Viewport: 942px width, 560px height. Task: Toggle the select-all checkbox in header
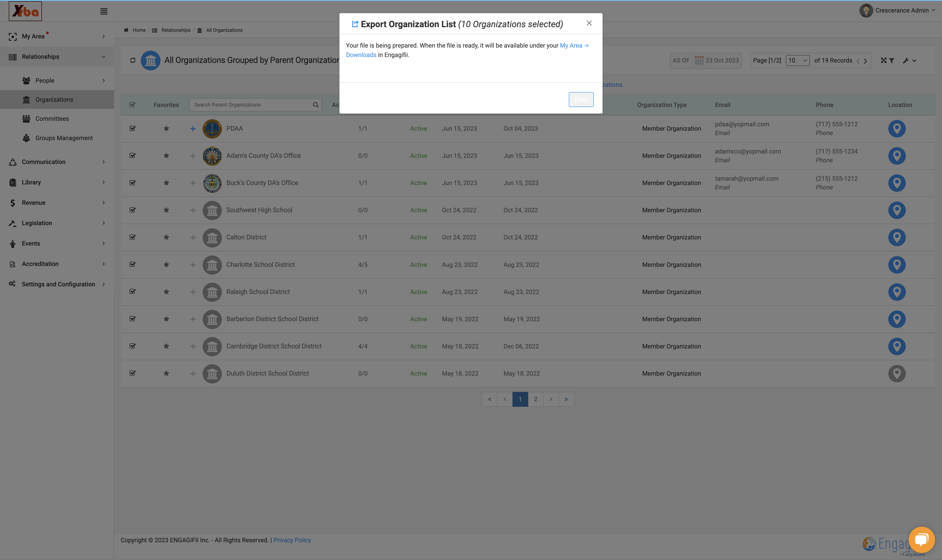132,105
